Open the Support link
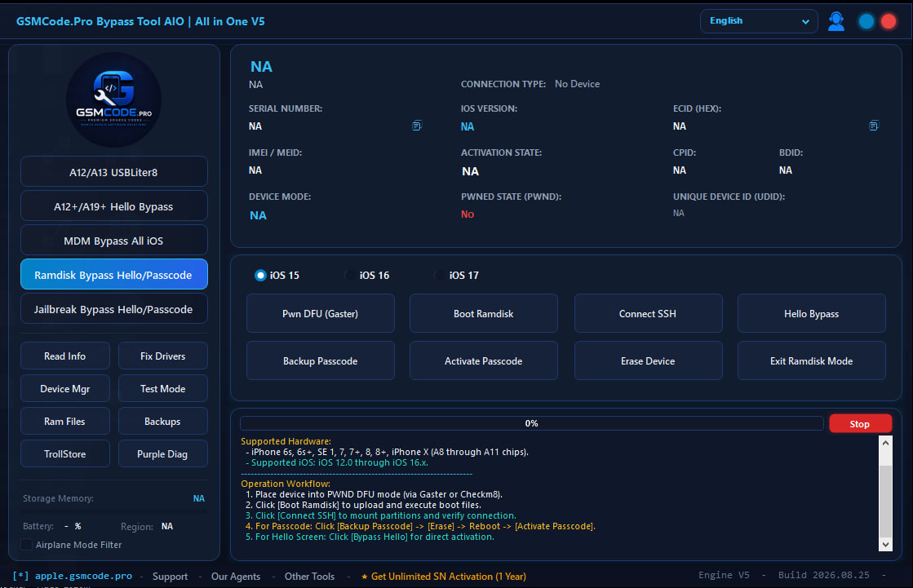The image size is (913, 588). (x=170, y=576)
